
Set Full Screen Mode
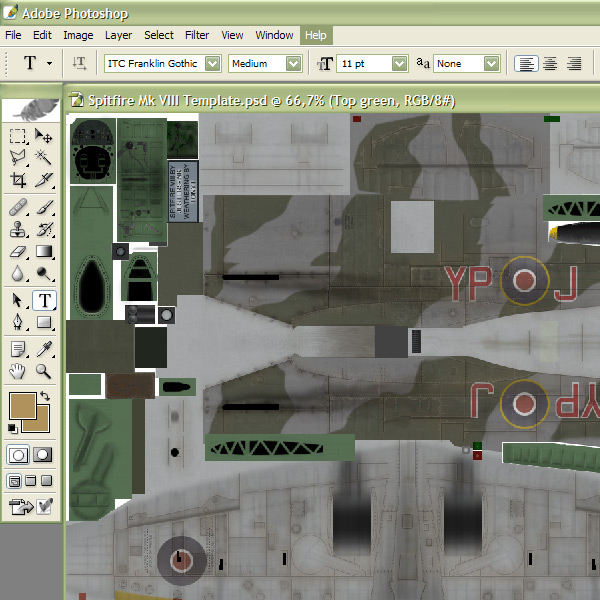(x=46, y=481)
